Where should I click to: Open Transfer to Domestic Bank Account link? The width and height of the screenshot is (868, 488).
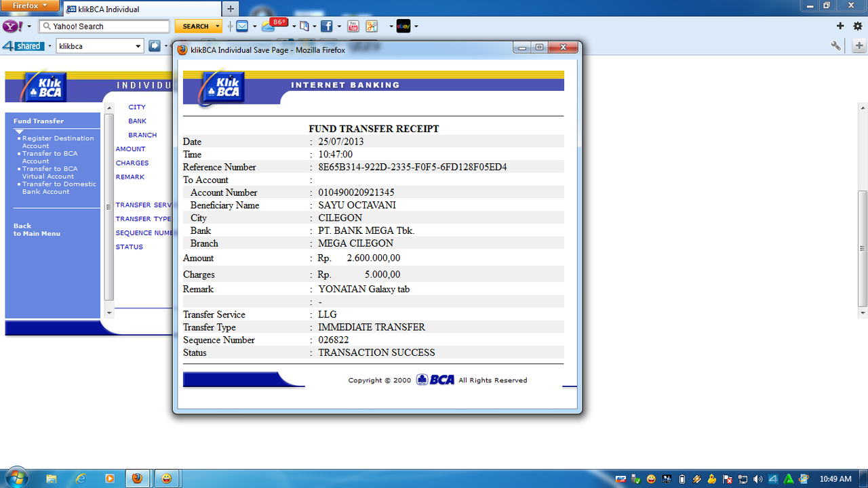pyautogui.click(x=59, y=188)
